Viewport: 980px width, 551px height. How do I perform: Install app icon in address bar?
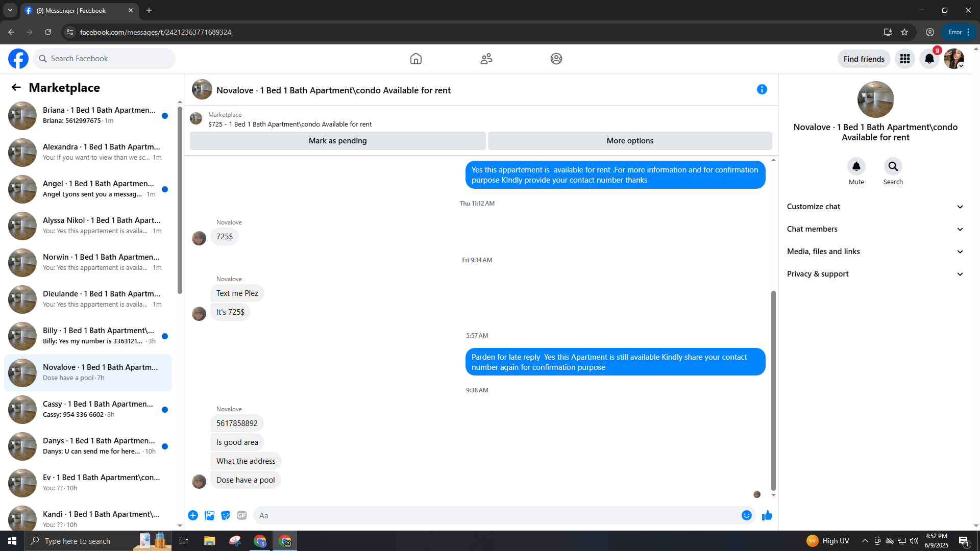click(888, 32)
